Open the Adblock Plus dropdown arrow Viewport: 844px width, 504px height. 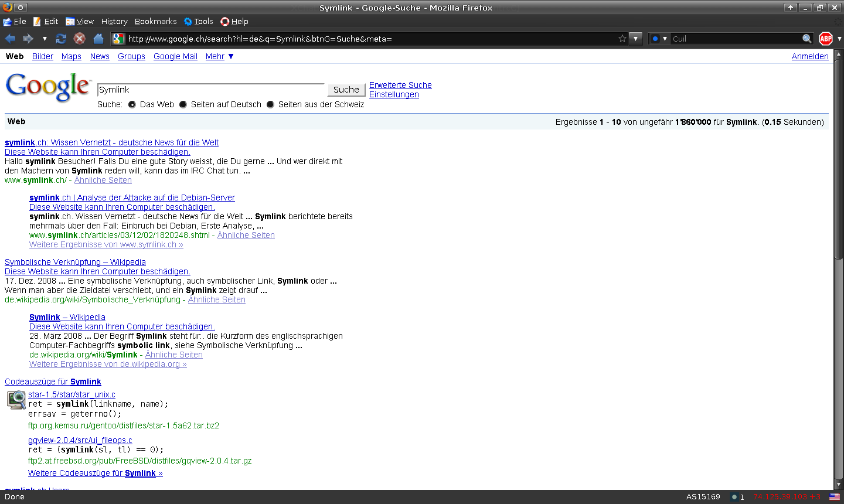(839, 39)
